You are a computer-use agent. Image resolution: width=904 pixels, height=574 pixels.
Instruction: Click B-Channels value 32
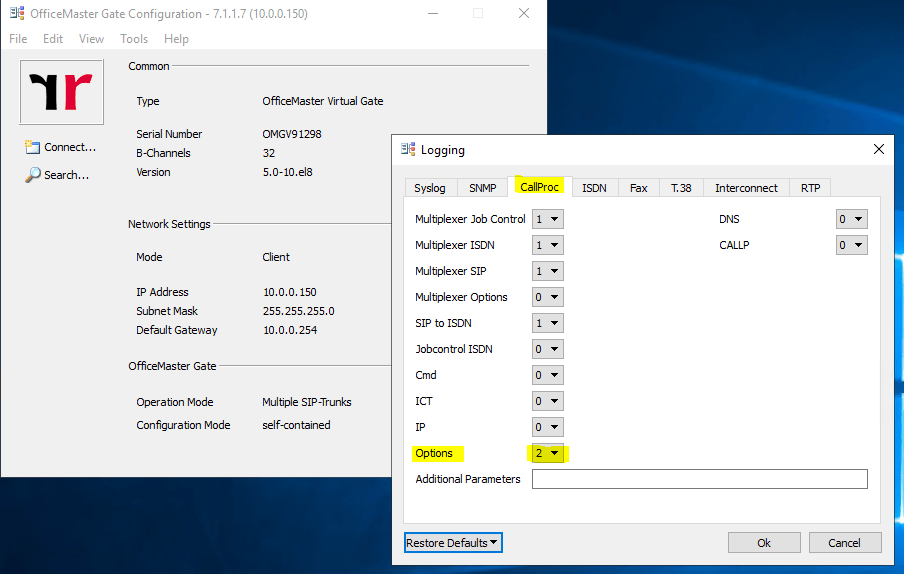(x=269, y=153)
